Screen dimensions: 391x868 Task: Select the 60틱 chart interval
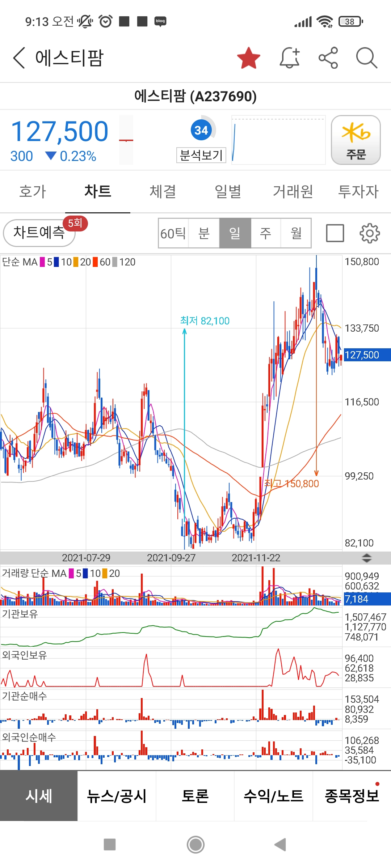(173, 233)
